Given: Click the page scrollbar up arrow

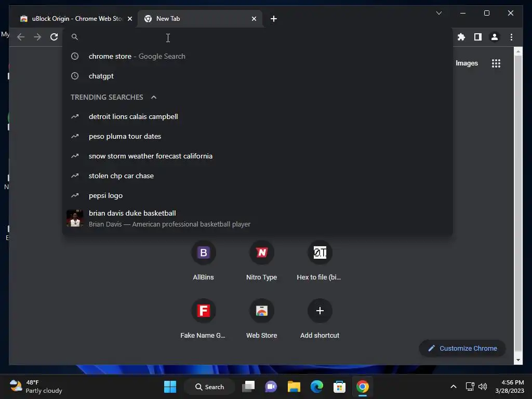Looking at the screenshot, I should [x=518, y=51].
